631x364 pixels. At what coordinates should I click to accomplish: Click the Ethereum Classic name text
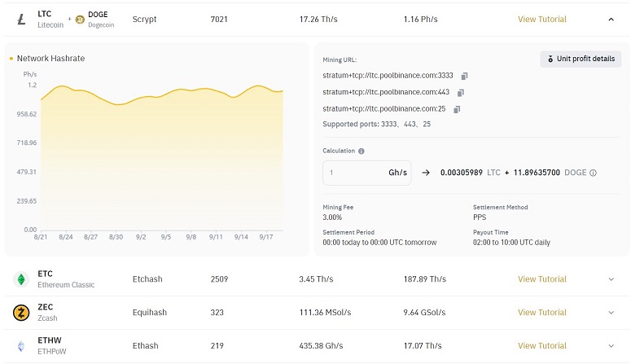66,285
